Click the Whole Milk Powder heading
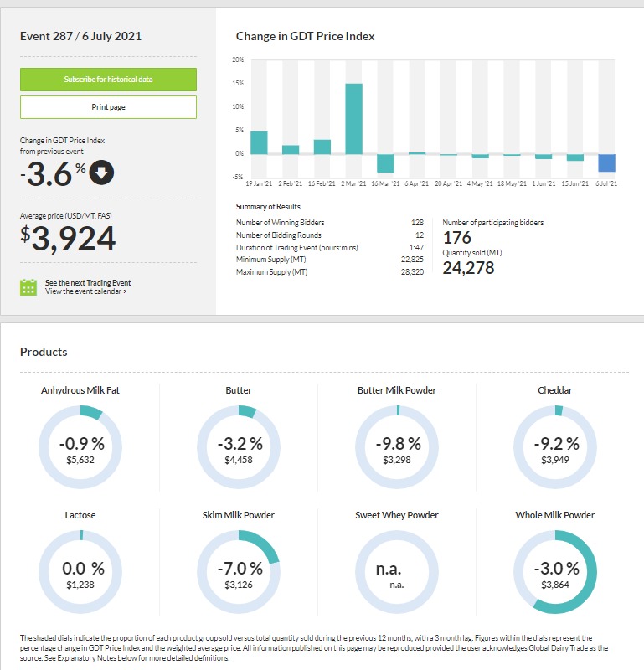644x670 pixels. pyautogui.click(x=554, y=515)
